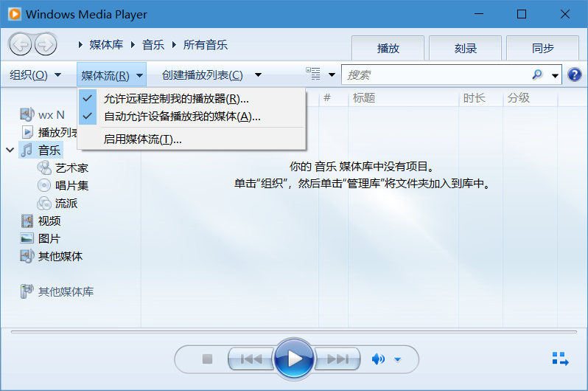Expand the view options dropdown arrow
This screenshot has height=391, width=588.
[x=332, y=75]
